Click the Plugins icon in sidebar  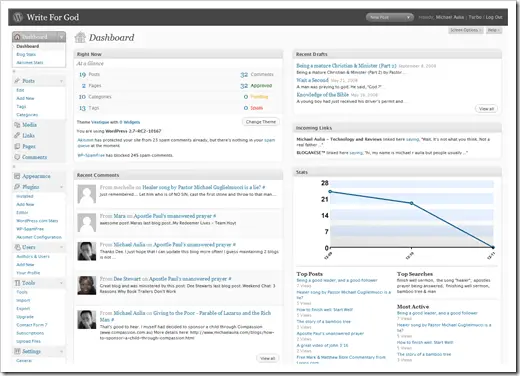pyautogui.click(x=17, y=187)
